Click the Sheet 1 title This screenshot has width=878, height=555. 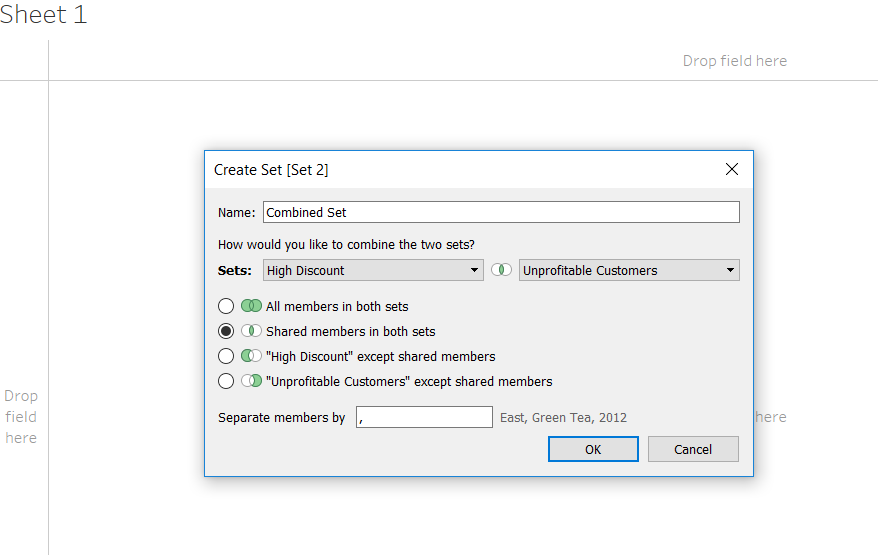(x=44, y=16)
